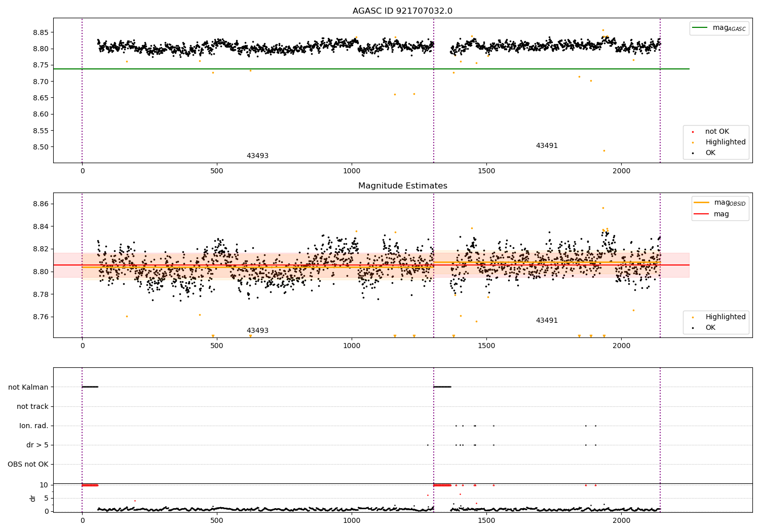Click the 8.84 tick on middle plot y-axis
The width and height of the screenshot is (760, 532).
pyautogui.click(x=41, y=226)
